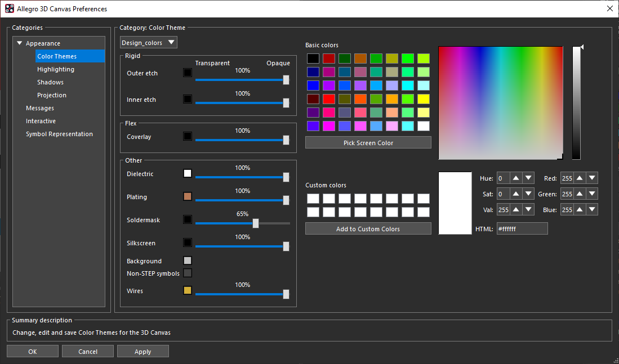This screenshot has height=364, width=619.
Task: Click the Plating color swatch
Action: point(188,196)
